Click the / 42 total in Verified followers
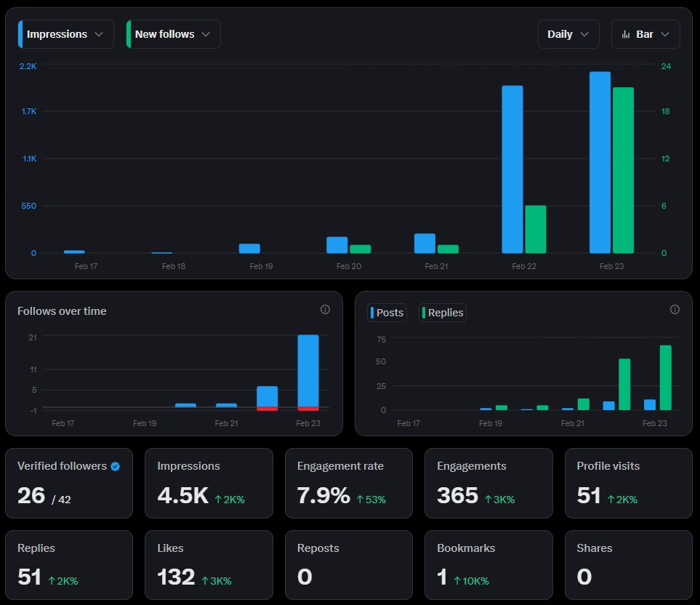Viewport: 700px width, 605px height. pyautogui.click(x=61, y=500)
